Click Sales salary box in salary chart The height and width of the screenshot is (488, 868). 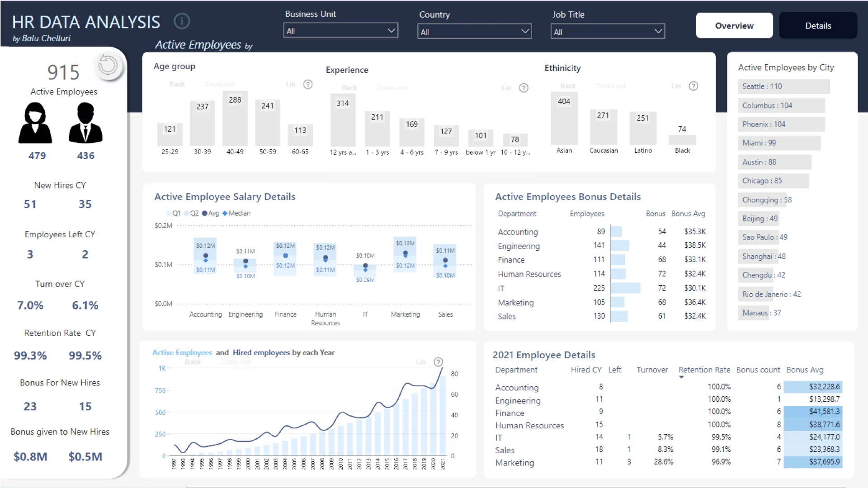click(445, 261)
